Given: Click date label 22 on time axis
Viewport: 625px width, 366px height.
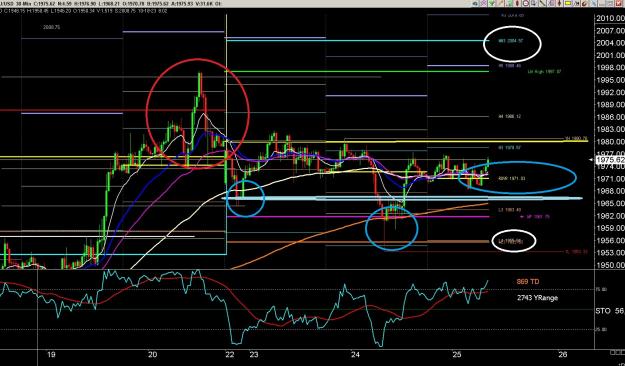Looking at the screenshot, I should [x=230, y=354].
